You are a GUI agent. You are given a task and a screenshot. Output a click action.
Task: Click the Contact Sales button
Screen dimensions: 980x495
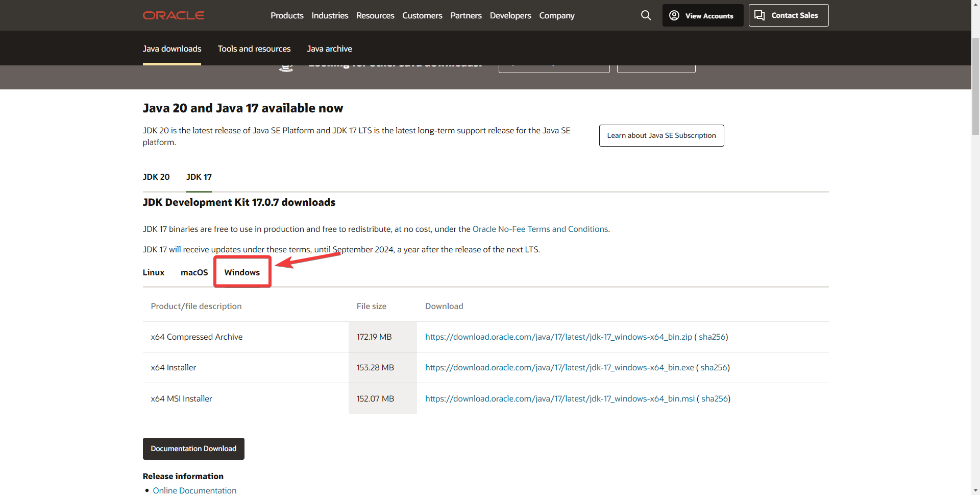point(788,15)
